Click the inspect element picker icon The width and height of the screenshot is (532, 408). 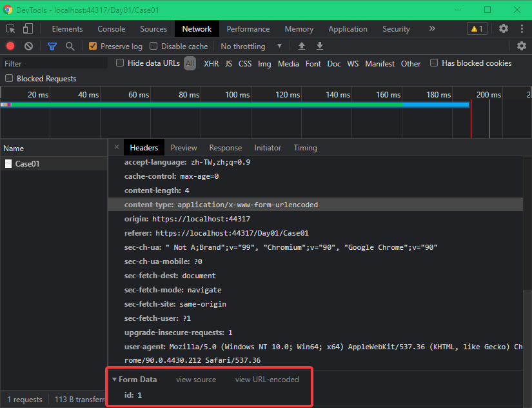pos(11,29)
